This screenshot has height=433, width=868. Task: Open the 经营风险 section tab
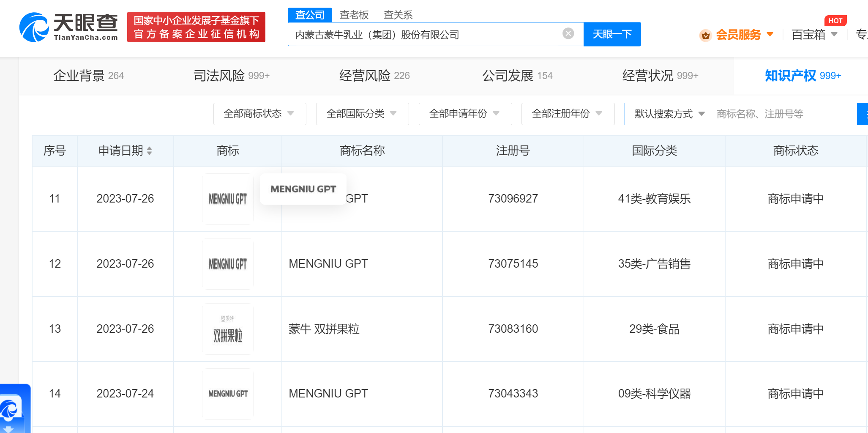[374, 76]
